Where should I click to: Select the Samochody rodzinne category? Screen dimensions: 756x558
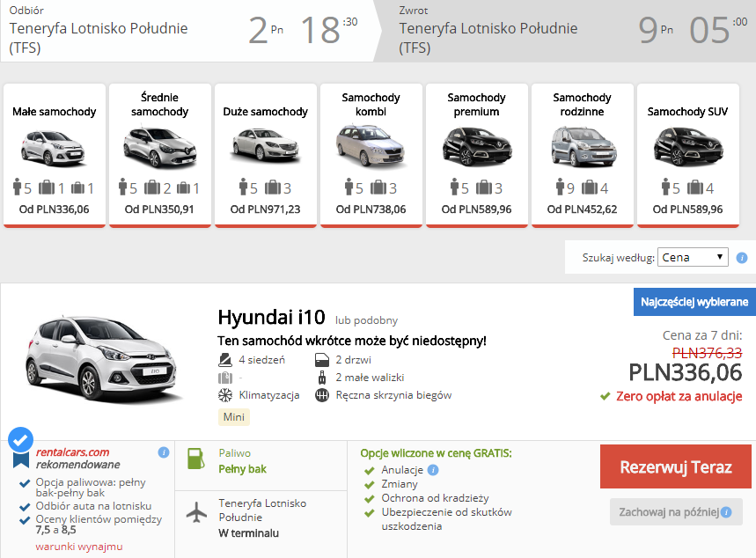[x=582, y=155]
